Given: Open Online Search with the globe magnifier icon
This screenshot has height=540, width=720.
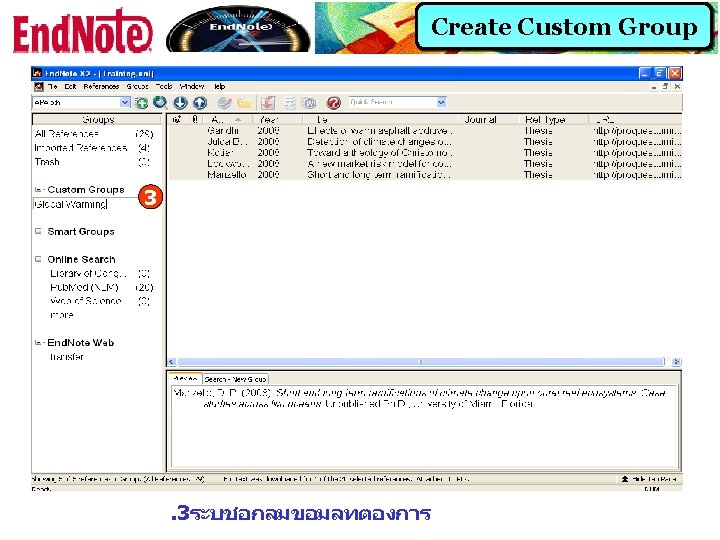Looking at the screenshot, I should (x=160, y=102).
